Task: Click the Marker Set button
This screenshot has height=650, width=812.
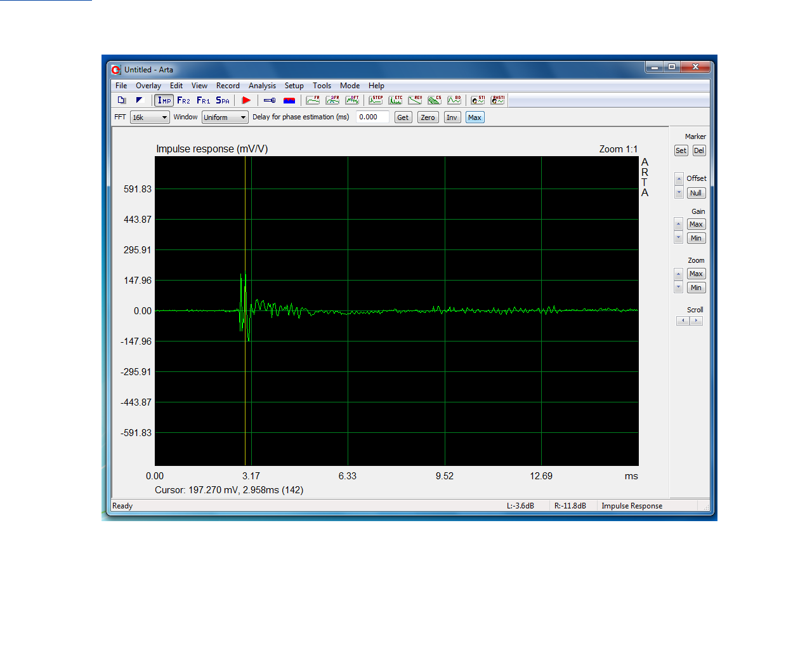Action: click(x=681, y=150)
